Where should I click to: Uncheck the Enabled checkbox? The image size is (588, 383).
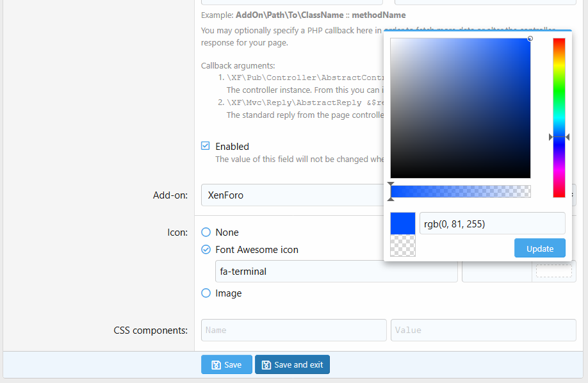206,146
